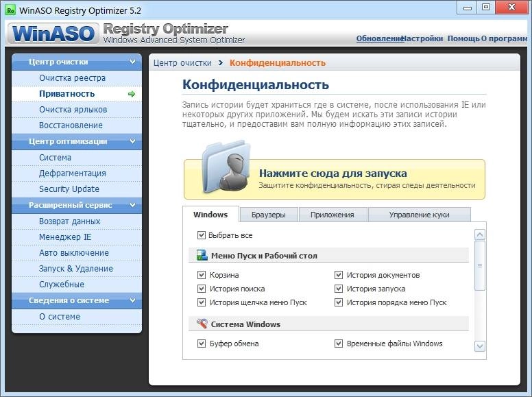The height and width of the screenshot is (397, 532).
Task: Click the green arrow next to Приватность
Action: point(132,94)
